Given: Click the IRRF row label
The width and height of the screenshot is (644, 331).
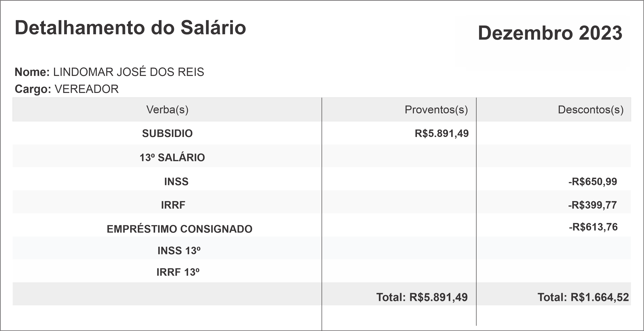Looking at the screenshot, I should (173, 205).
